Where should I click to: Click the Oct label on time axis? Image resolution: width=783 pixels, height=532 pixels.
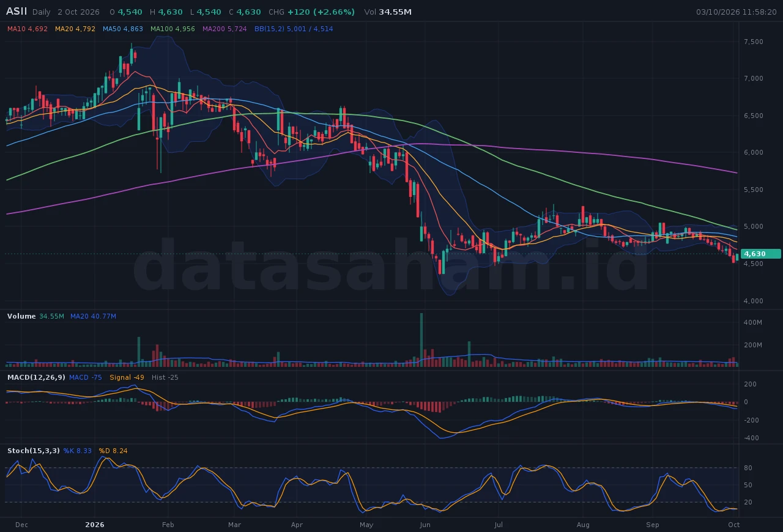734,525
